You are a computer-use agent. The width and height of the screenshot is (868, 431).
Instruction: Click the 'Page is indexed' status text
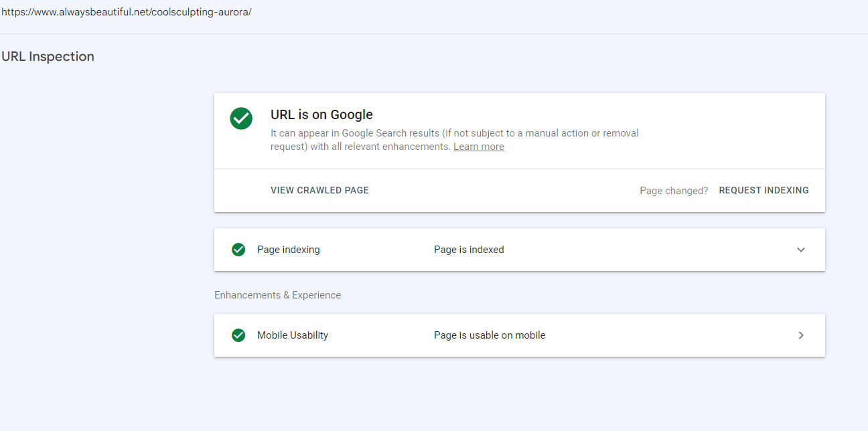[x=469, y=250]
